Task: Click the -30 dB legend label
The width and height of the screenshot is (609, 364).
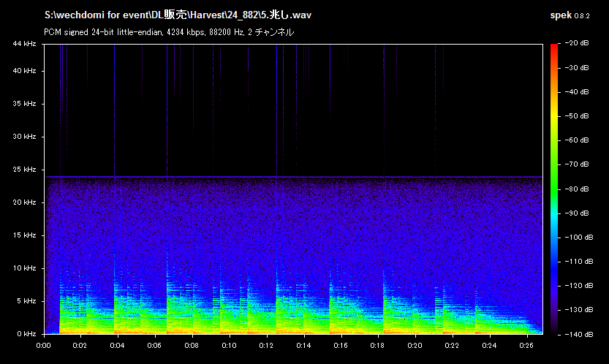Action: tap(576, 67)
